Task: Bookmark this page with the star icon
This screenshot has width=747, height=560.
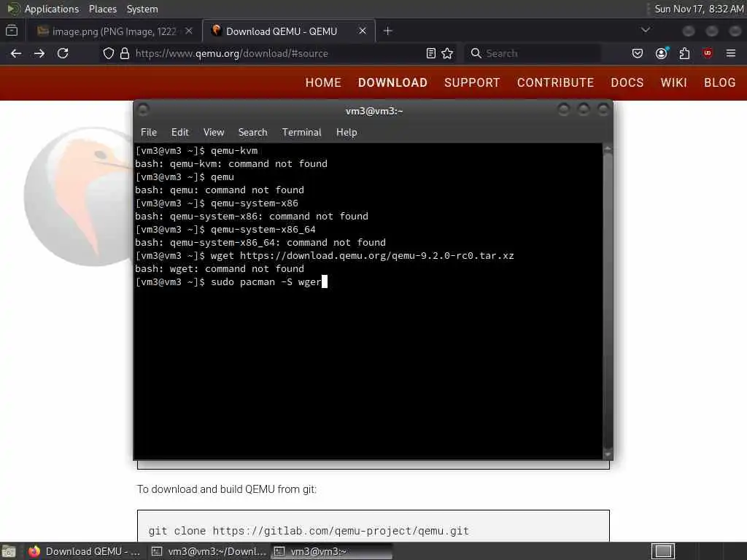Action: pyautogui.click(x=447, y=53)
